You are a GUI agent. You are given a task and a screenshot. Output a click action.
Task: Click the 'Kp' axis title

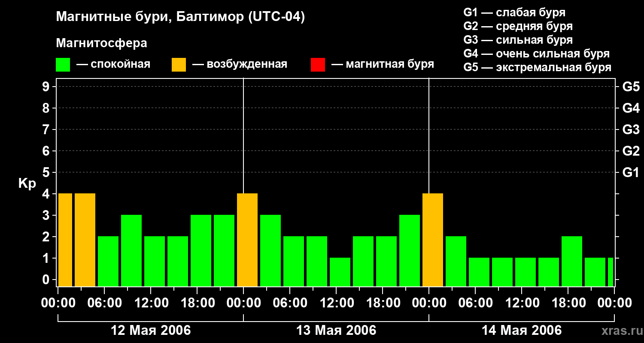coord(27,184)
